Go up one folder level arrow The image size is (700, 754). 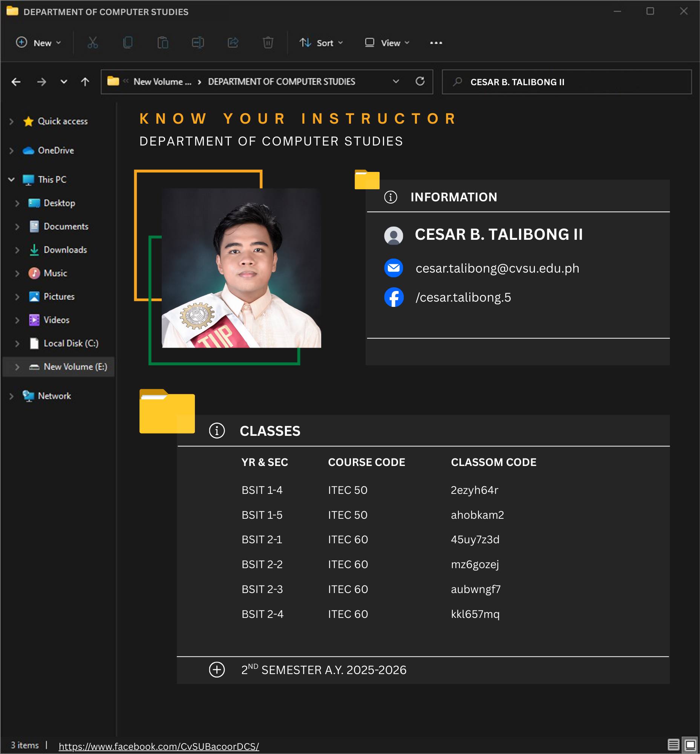[85, 82]
